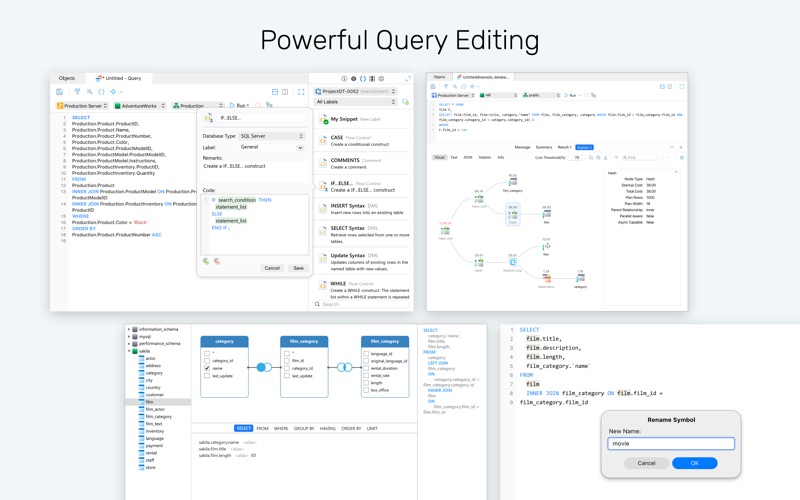The image size is (800, 500).
Task: Check film_id in the middle film_category table
Action: pyautogui.click(x=287, y=361)
